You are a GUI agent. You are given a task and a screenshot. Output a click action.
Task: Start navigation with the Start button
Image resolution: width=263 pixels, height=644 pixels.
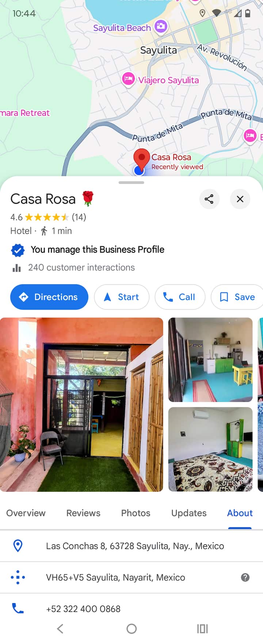(122, 297)
